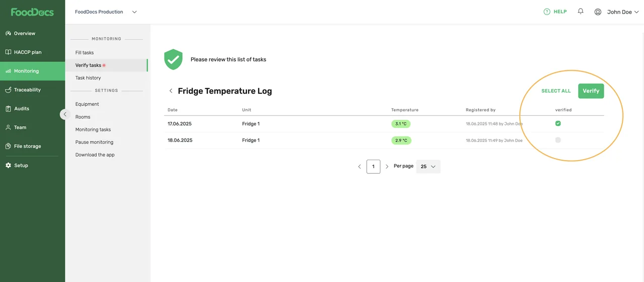644x282 pixels.
Task: Click Fridge 1 in the 18.06.2025 row
Action: pyautogui.click(x=251, y=140)
